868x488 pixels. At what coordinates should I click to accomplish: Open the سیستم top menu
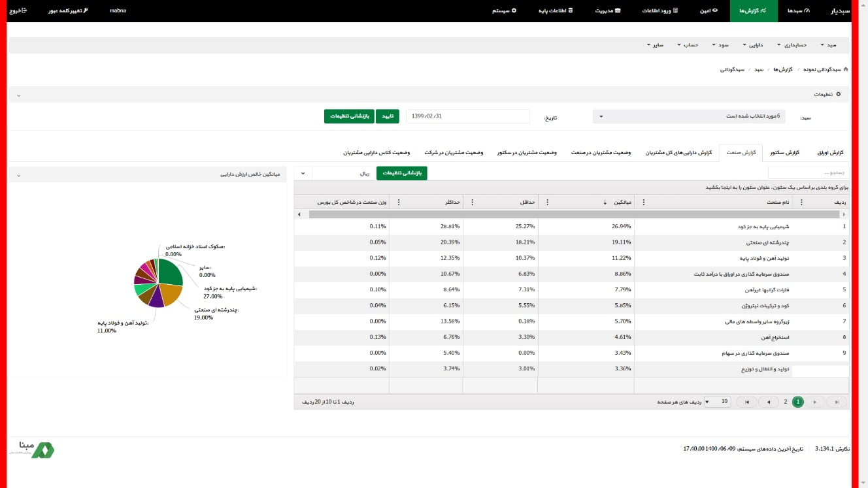pos(503,11)
